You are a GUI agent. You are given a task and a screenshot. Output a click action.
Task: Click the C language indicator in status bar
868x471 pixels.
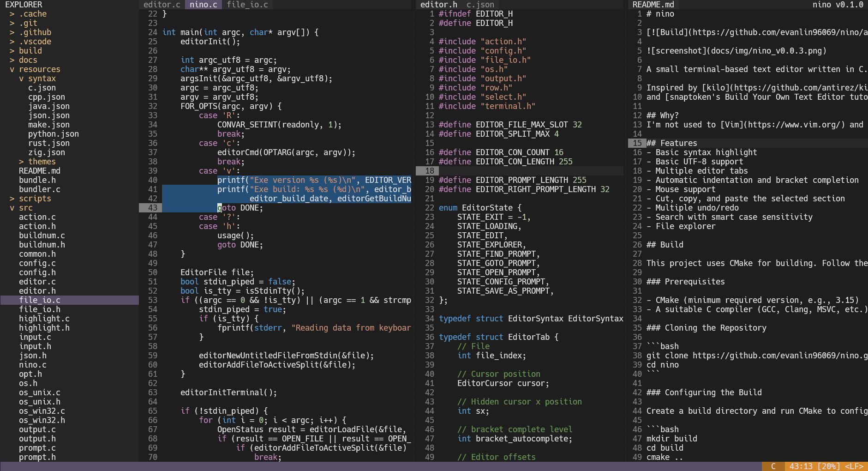pos(773,466)
